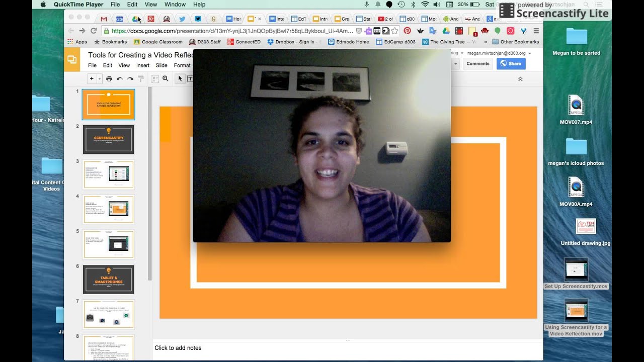Open the Slide menu
The image size is (644, 362).
162,65
